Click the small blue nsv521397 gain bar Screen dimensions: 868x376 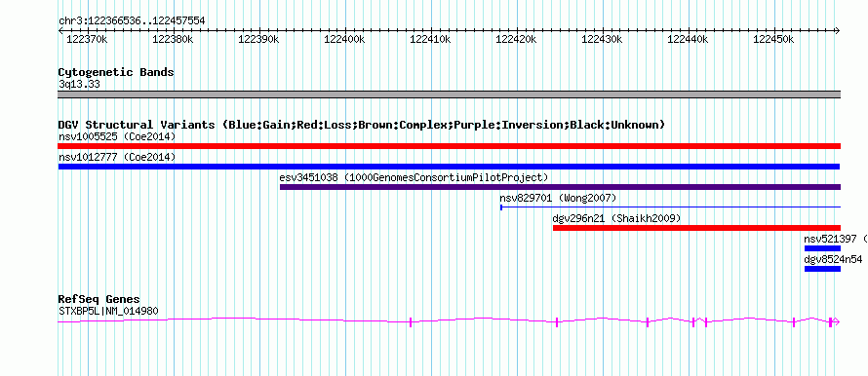[x=822, y=248]
